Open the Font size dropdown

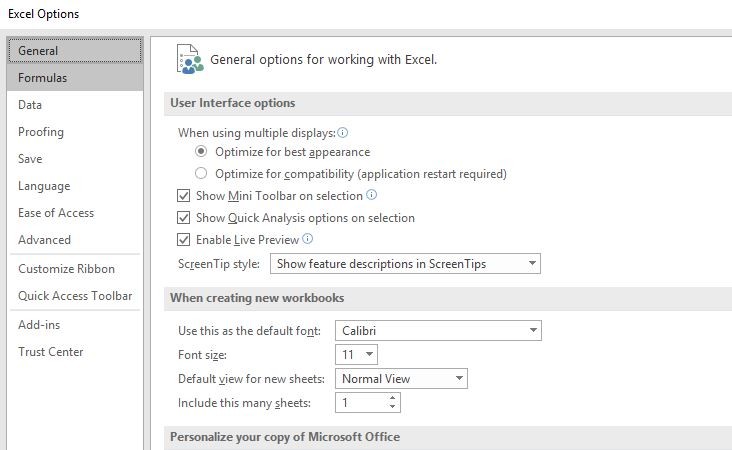(356, 355)
